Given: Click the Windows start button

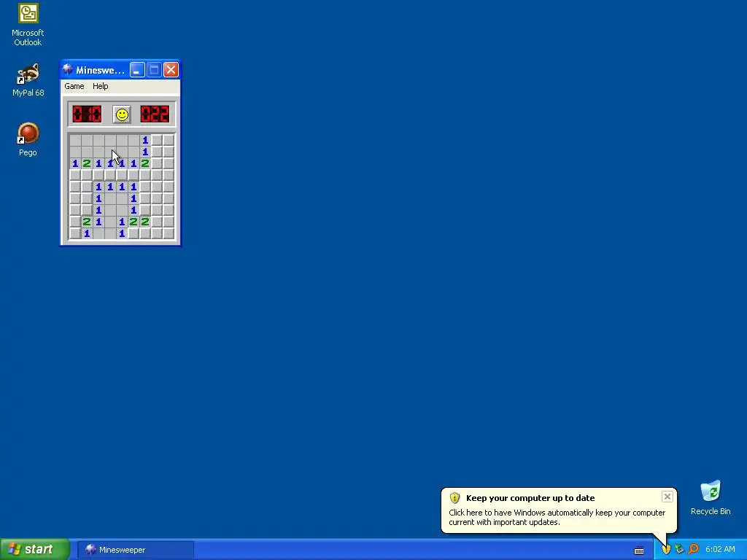Looking at the screenshot, I should coord(34,549).
